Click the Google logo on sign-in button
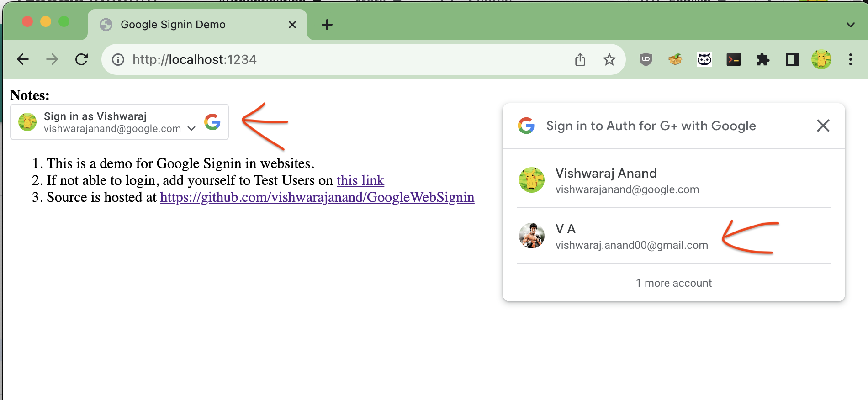868x400 pixels. [212, 122]
